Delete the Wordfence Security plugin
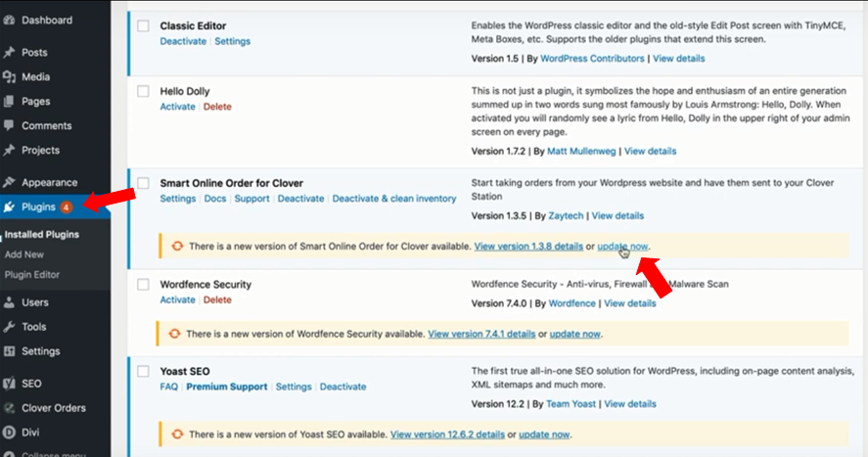868x457 pixels. (x=217, y=299)
